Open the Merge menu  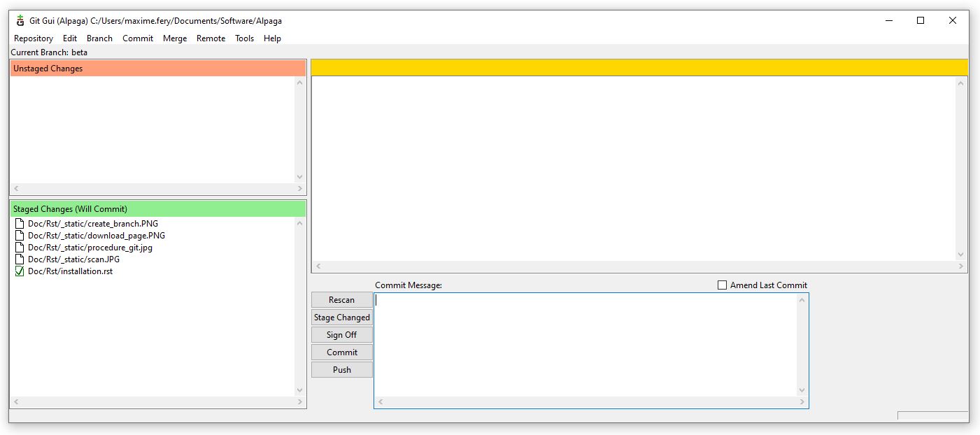point(175,38)
